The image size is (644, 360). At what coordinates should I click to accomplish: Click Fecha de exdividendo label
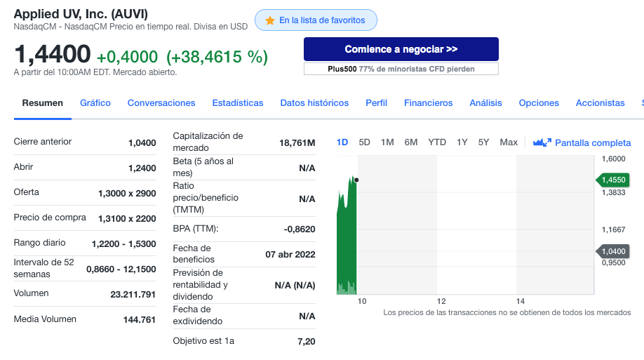coord(198,315)
